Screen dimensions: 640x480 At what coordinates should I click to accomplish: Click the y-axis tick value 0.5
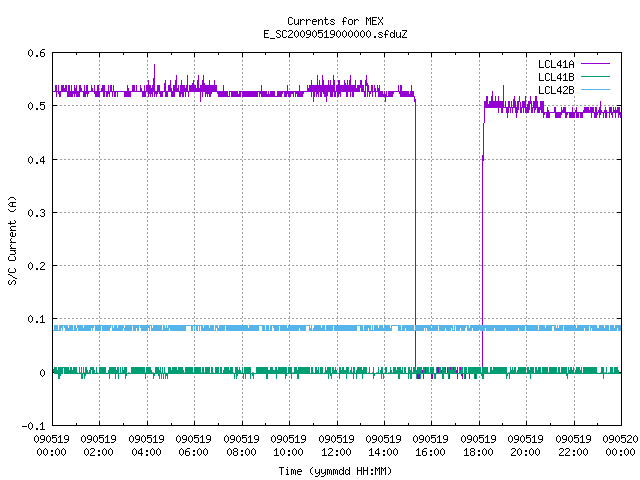coord(36,106)
